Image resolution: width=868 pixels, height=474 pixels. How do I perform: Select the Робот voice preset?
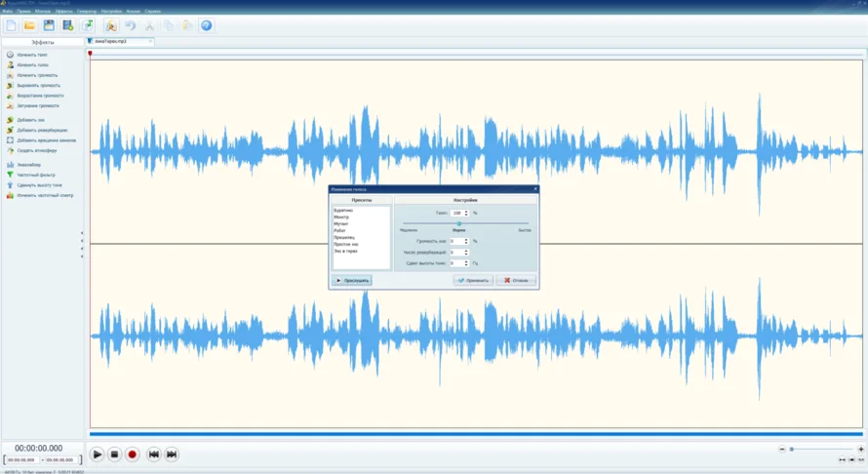point(339,230)
